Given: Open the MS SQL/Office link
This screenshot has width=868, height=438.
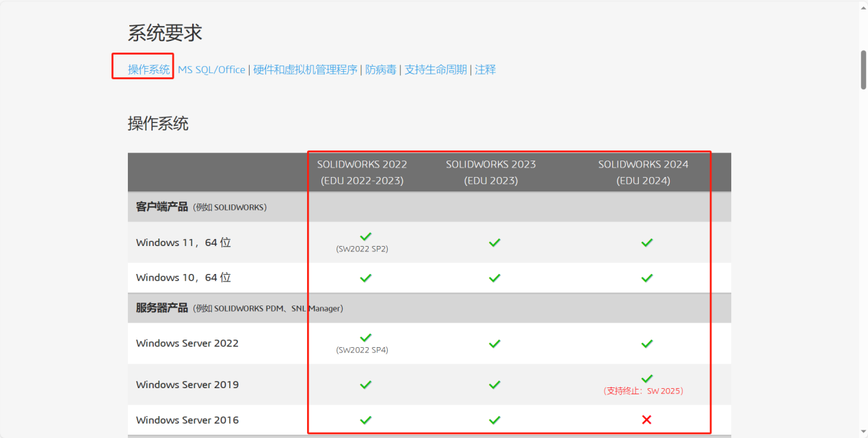Looking at the screenshot, I should [211, 69].
